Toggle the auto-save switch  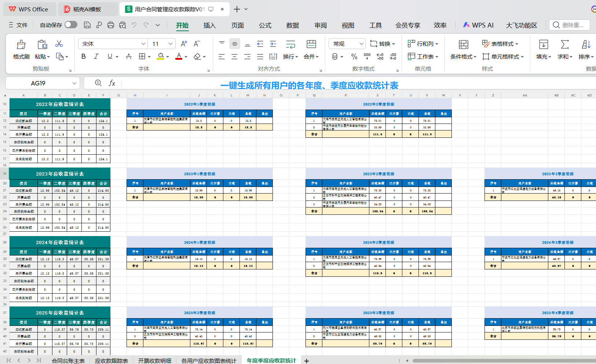(x=71, y=25)
